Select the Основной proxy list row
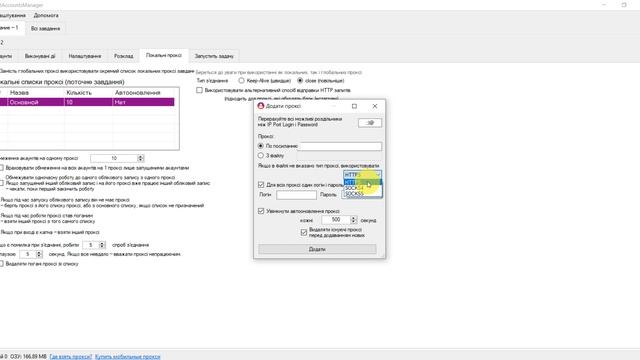Image resolution: width=640 pixels, height=360 pixels. point(87,102)
